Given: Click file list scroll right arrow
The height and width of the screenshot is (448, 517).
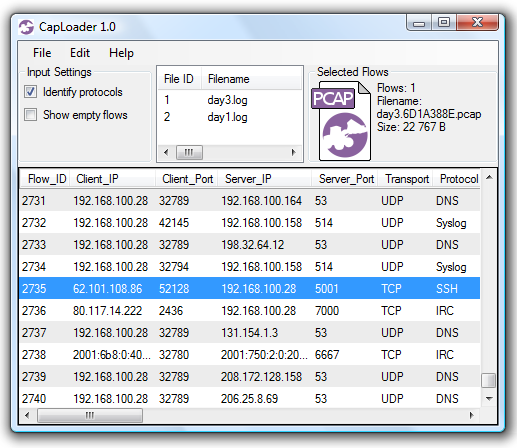Looking at the screenshot, I should (293, 152).
